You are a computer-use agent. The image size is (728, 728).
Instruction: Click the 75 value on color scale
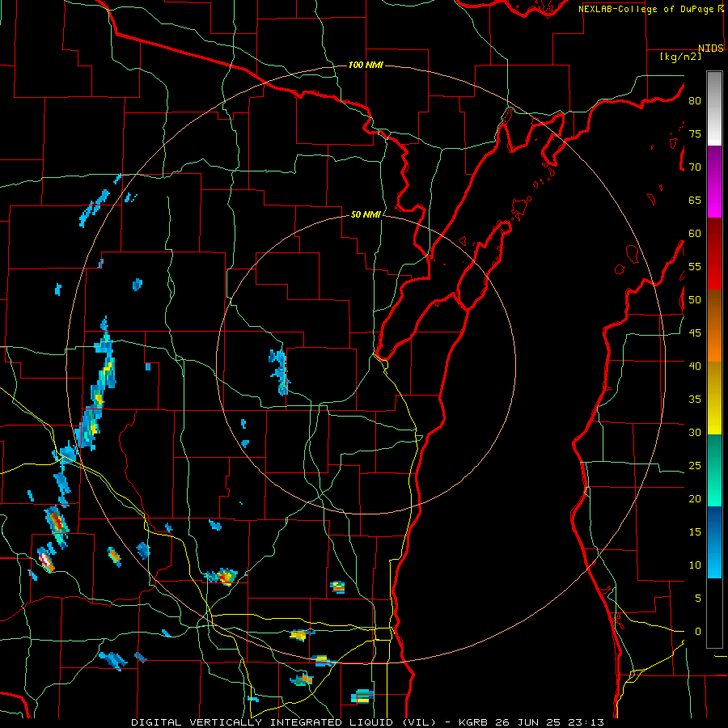click(695, 134)
